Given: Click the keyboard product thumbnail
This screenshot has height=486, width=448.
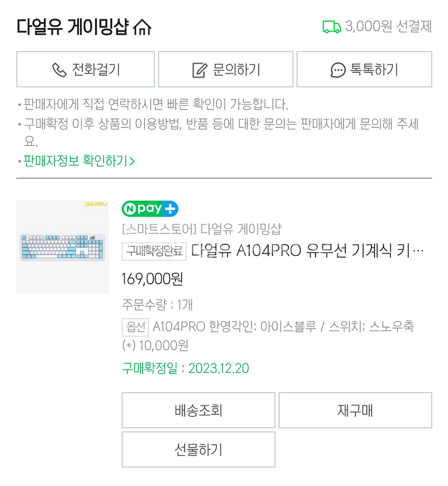Looking at the screenshot, I should pyautogui.click(x=62, y=246).
